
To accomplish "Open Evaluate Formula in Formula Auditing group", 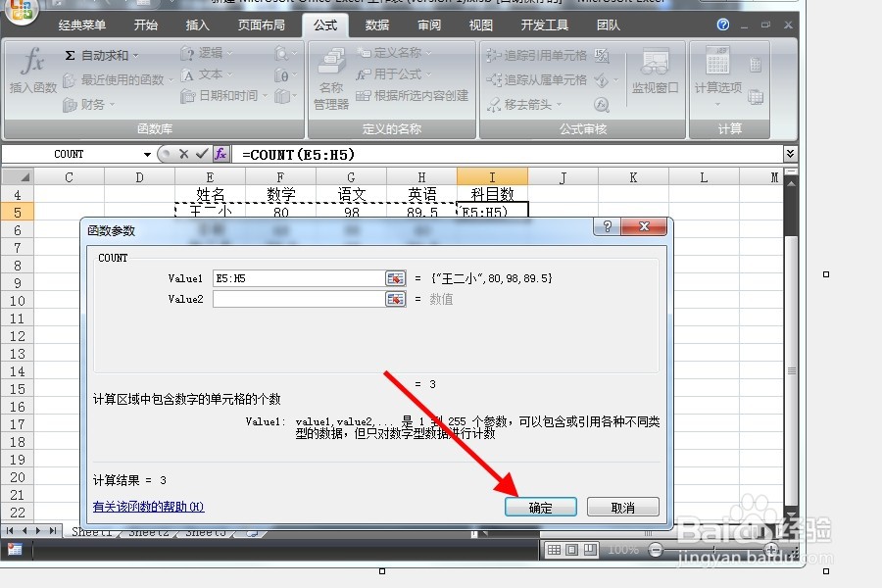I will (x=600, y=102).
